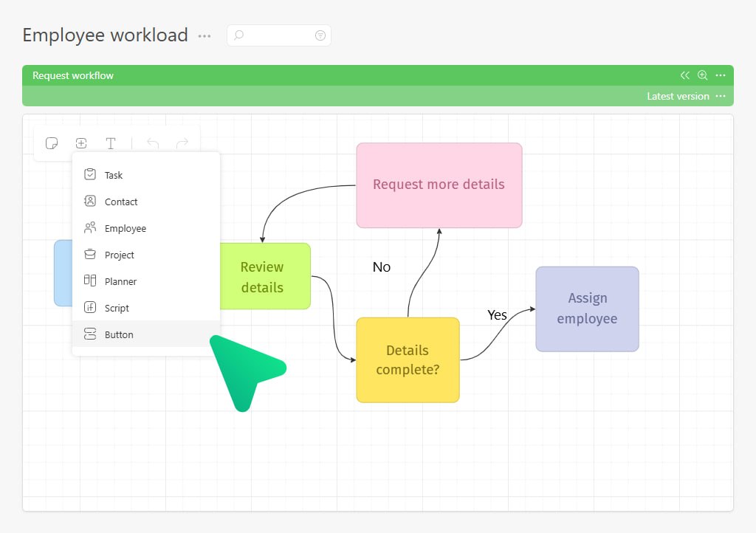Image resolution: width=756 pixels, height=533 pixels.
Task: Collapse the Request workflow panel
Action: pyautogui.click(x=684, y=75)
